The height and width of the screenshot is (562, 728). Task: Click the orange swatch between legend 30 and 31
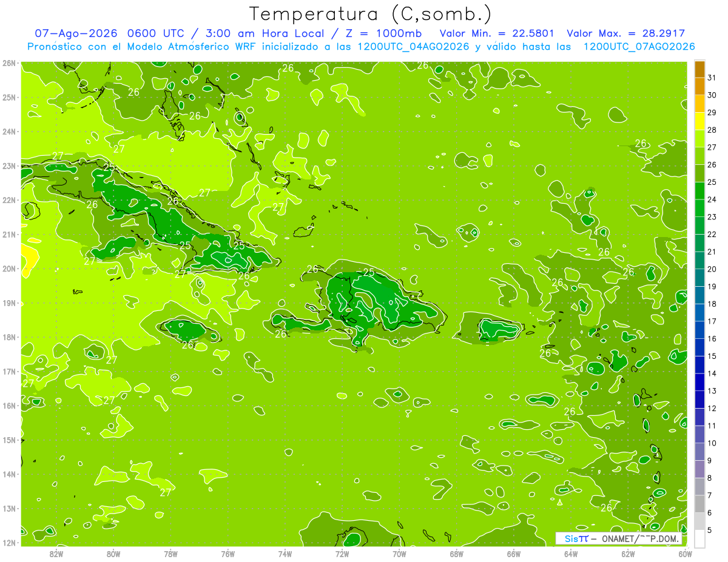click(699, 86)
